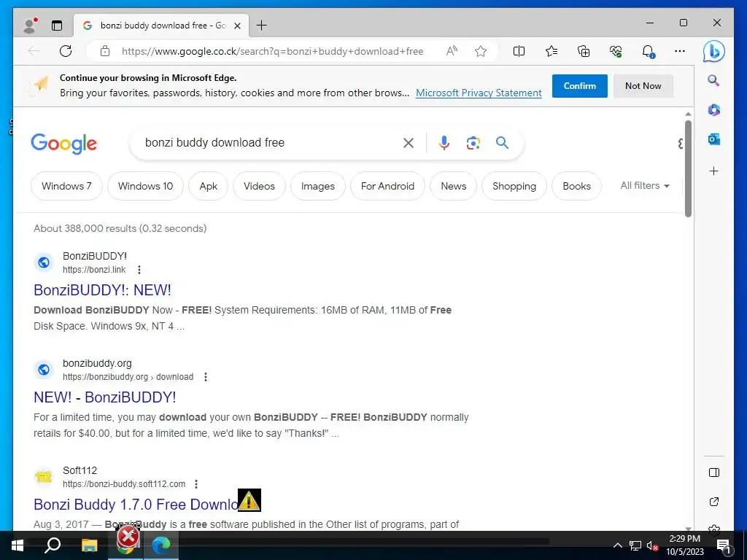Open the BonziBUDDY!: NEW! result link
747x560 pixels.
point(102,290)
